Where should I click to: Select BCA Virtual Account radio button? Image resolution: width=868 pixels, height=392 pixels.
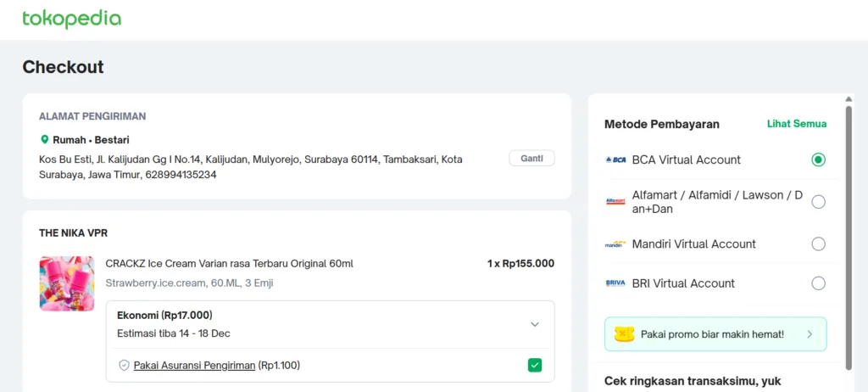818,160
